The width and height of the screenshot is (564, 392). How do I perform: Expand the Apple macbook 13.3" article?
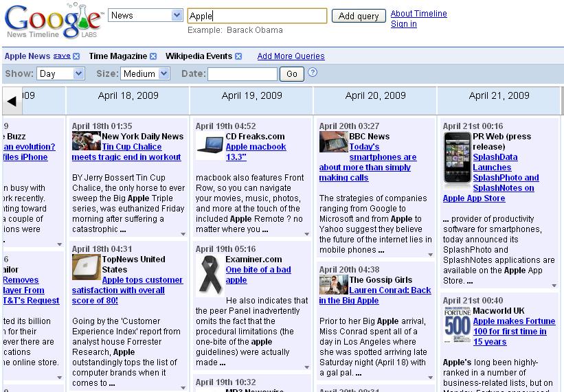click(x=307, y=234)
